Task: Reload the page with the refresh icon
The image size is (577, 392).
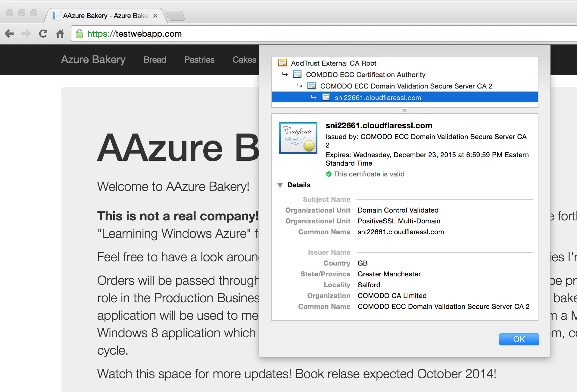Action: [x=43, y=34]
